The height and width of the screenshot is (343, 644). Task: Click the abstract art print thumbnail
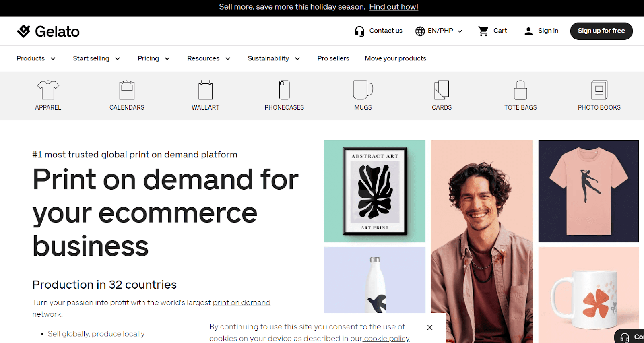tap(375, 191)
